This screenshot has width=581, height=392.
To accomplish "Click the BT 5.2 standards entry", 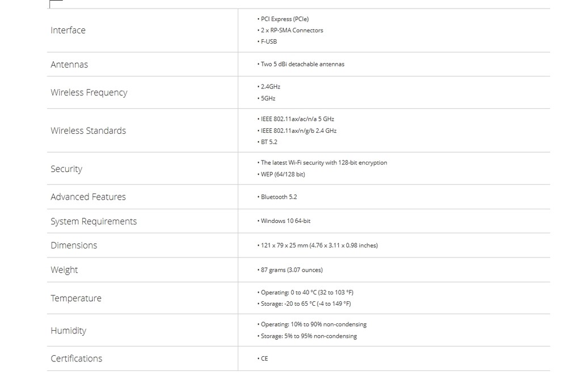I will point(269,142).
